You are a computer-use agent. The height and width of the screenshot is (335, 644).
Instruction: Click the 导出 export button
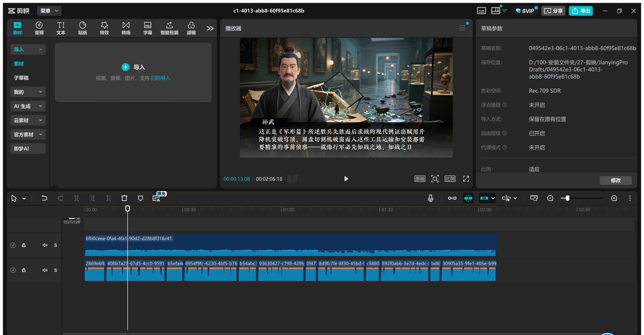point(581,11)
